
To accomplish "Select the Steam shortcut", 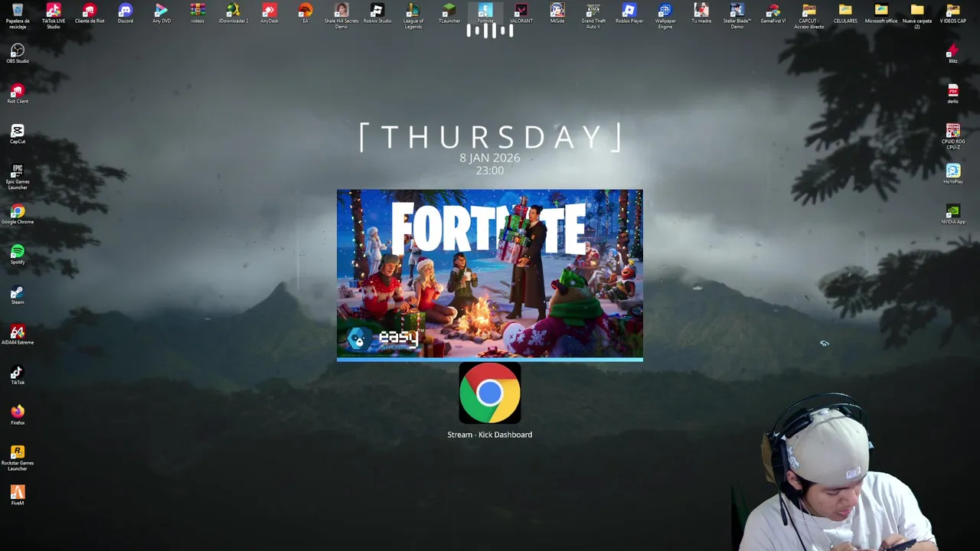I will (18, 295).
